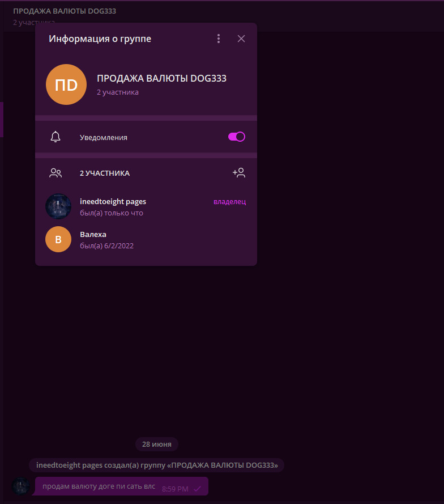This screenshot has height=504, width=444.
Task: Click the group created service message
Action: click(x=157, y=465)
